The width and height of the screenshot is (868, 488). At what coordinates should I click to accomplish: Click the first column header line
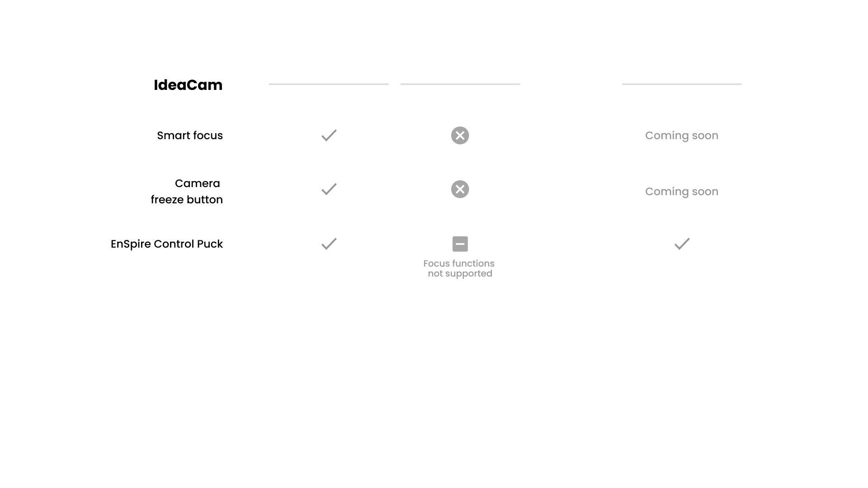click(x=329, y=84)
